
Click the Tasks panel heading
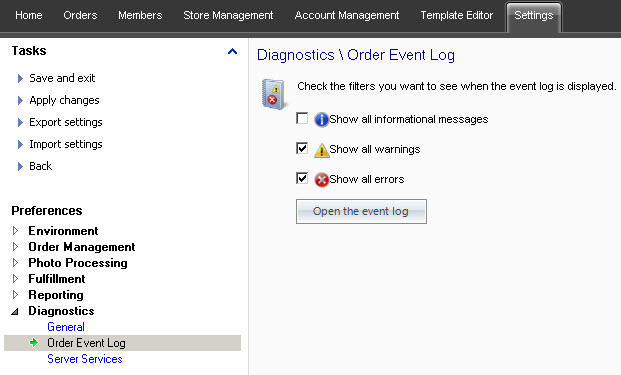[29, 51]
